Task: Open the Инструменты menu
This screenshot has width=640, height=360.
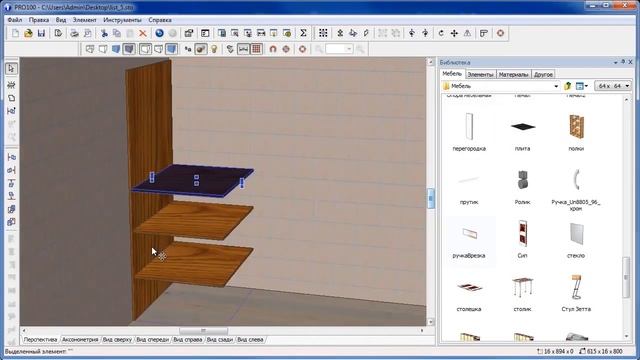Action: coord(122,20)
